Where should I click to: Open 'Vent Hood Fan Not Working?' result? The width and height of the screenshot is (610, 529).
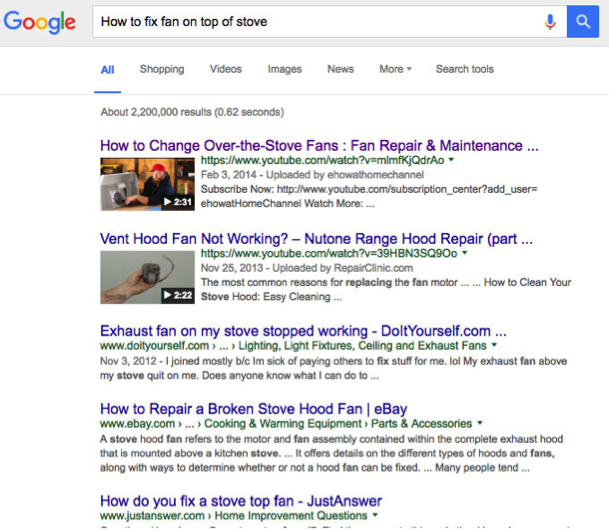[x=316, y=238]
